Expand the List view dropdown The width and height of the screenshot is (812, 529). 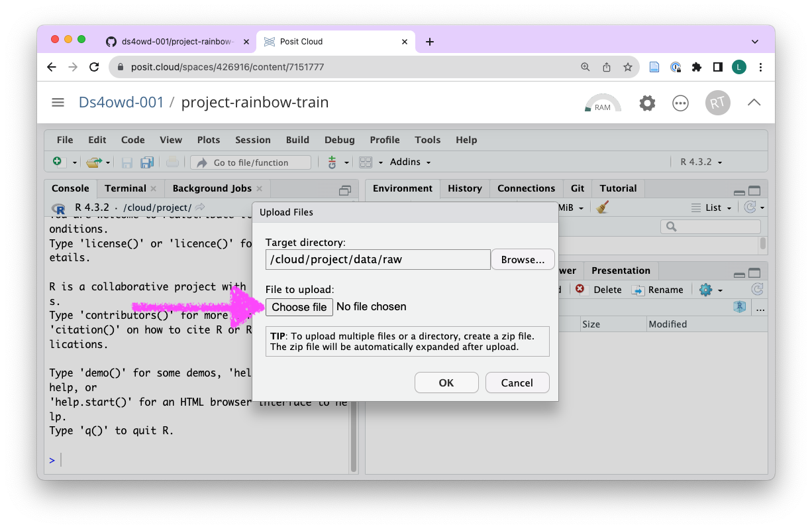pyautogui.click(x=713, y=207)
